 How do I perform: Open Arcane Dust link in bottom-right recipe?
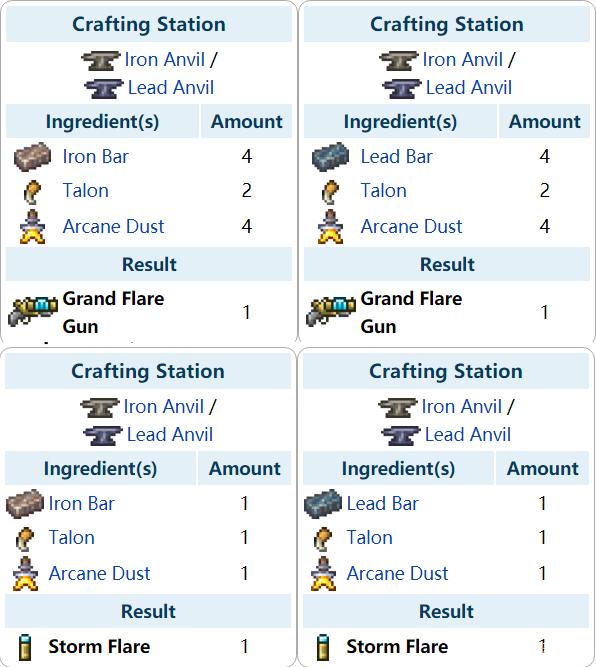(397, 573)
